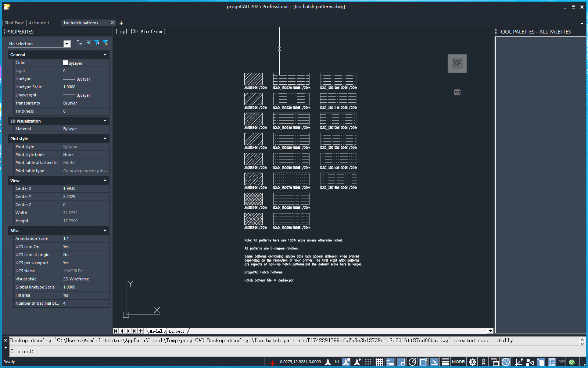
Task: Click the progeCAD logo in title bar
Action: coord(7,7)
